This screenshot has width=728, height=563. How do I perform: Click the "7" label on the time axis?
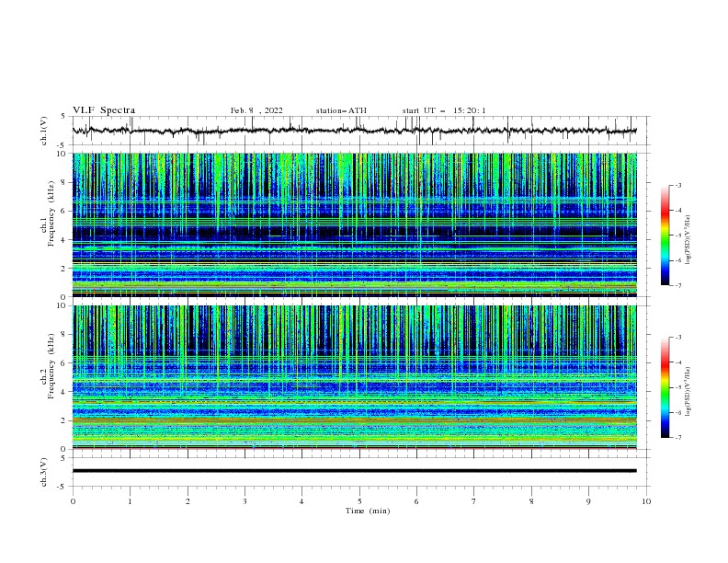[x=474, y=501]
